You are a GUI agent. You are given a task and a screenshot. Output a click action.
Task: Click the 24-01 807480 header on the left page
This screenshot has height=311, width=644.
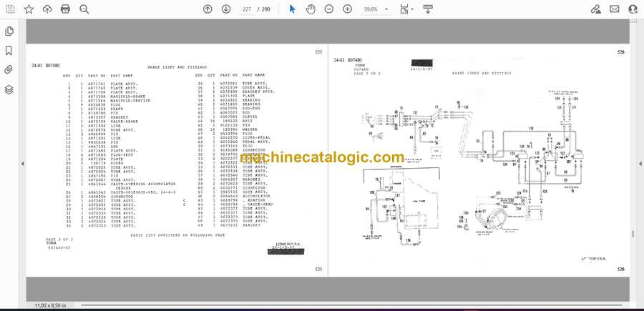tap(46, 65)
